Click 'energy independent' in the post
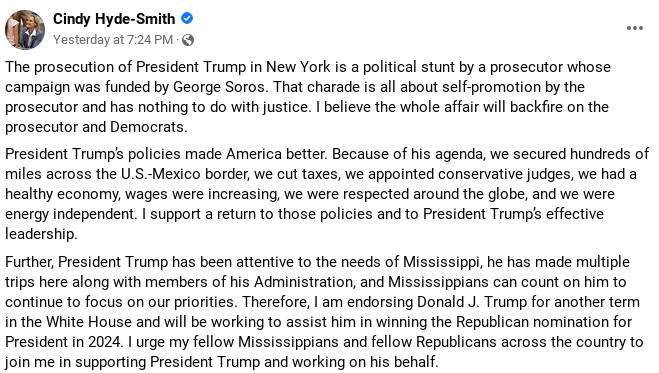Screen dimensions: 659x373 71,214
